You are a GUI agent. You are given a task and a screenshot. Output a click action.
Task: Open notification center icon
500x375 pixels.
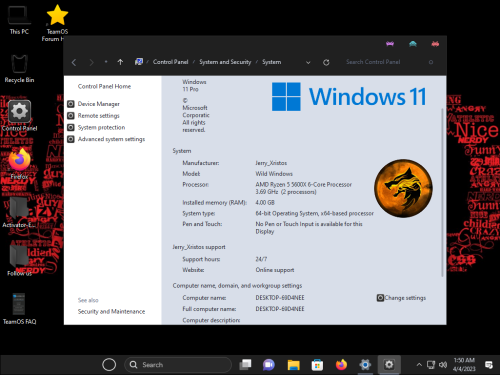point(489,365)
